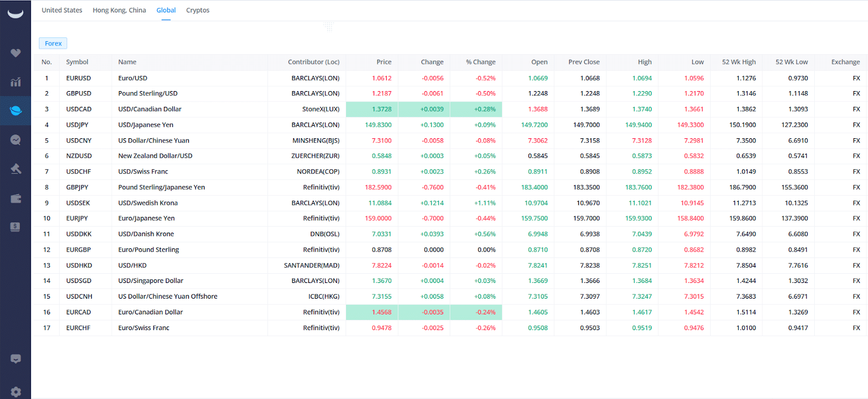Click name US Dollar/Chinese Yuan Offshore
868x399 pixels.
[168, 297]
